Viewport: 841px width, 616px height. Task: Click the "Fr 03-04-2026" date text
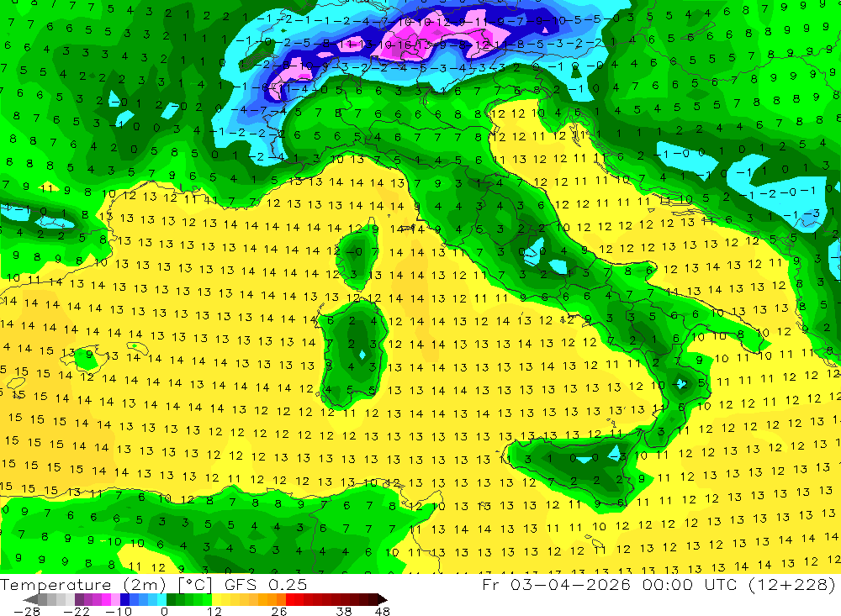coord(557,584)
